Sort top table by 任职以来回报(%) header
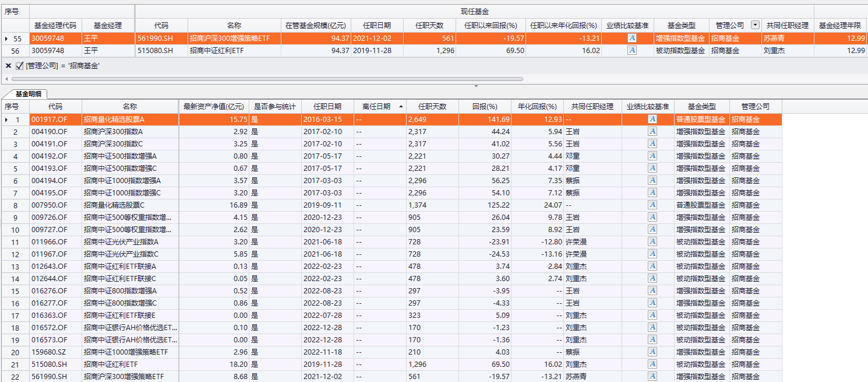This screenshot has height=382, width=868. click(x=491, y=26)
